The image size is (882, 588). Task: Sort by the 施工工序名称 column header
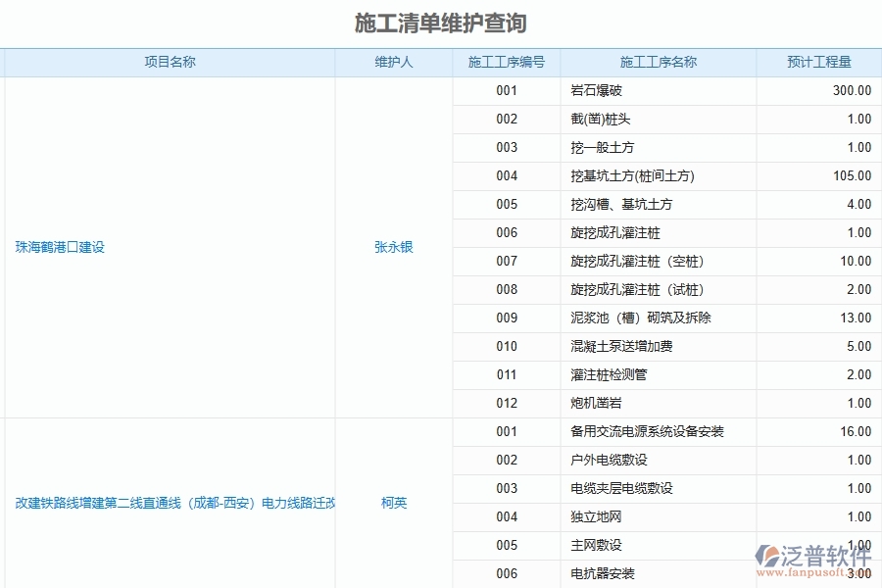point(658,62)
